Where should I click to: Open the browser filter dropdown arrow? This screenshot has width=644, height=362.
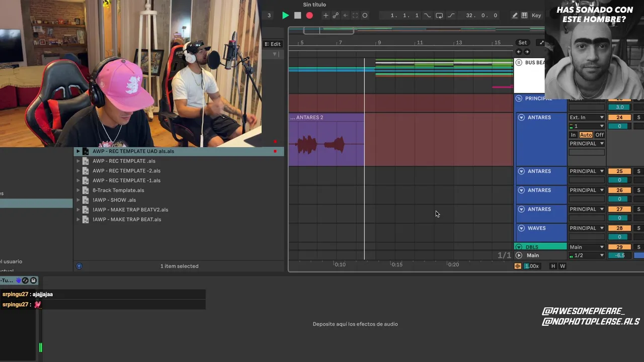coord(275,54)
